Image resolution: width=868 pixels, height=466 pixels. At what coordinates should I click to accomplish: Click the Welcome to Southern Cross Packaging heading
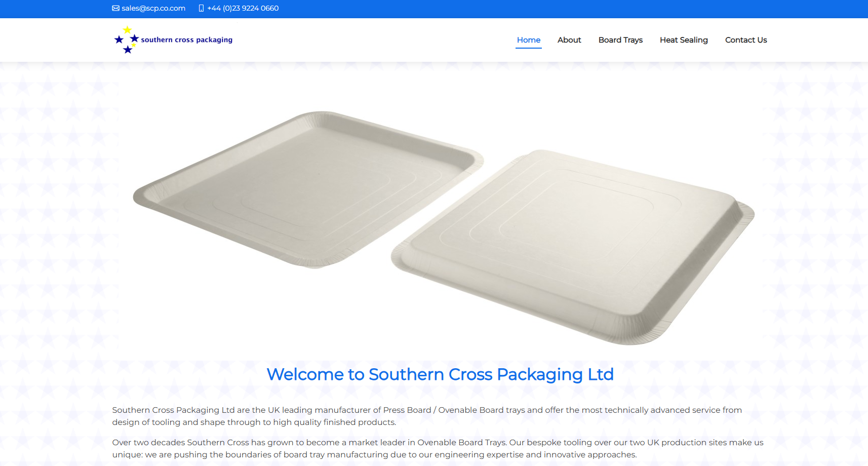click(440, 374)
